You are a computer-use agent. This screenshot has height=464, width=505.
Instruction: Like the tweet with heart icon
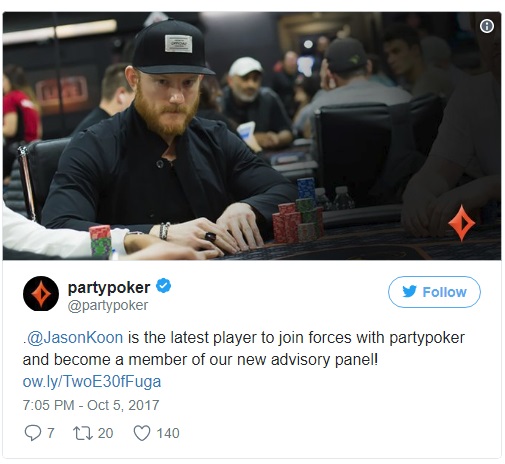142,433
